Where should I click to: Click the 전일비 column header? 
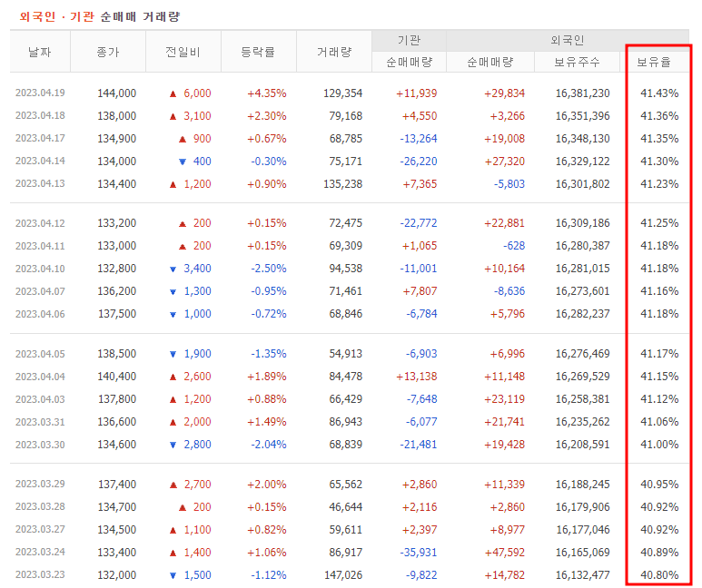(183, 52)
